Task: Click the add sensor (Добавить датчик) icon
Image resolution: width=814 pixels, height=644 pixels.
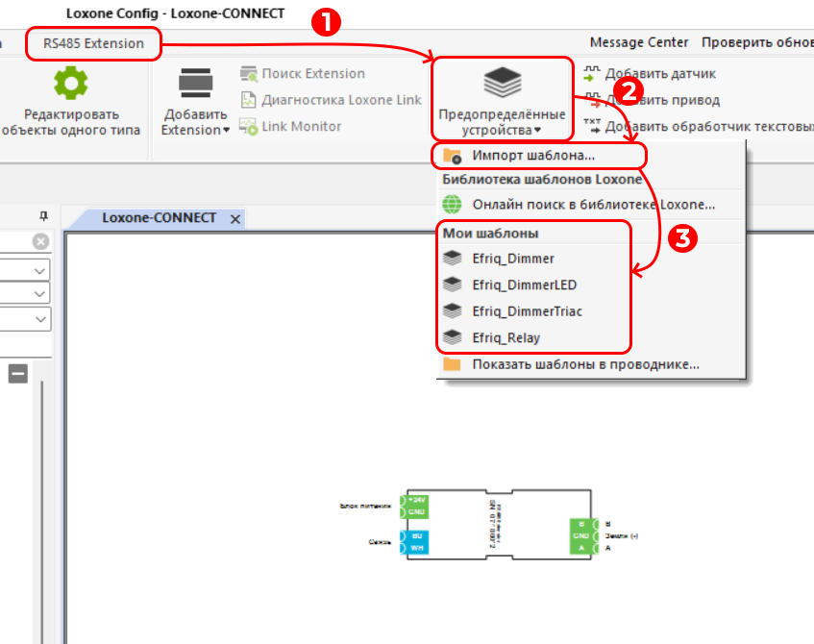Action: pos(591,74)
